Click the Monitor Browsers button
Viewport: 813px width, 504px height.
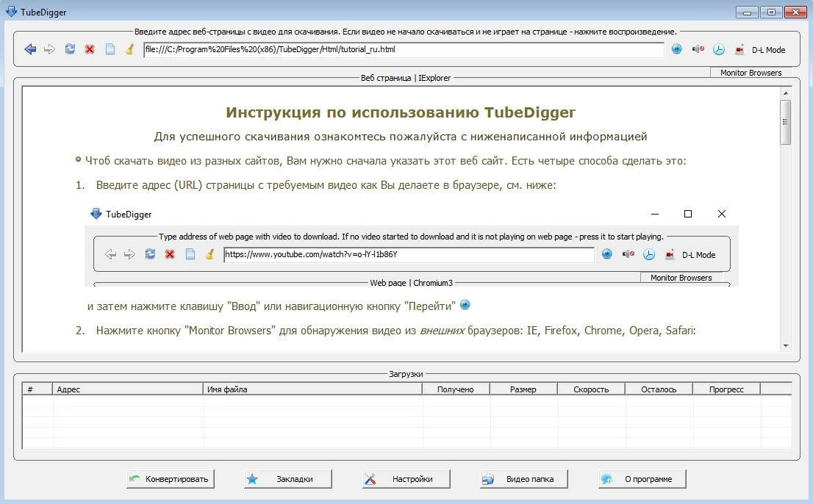751,73
